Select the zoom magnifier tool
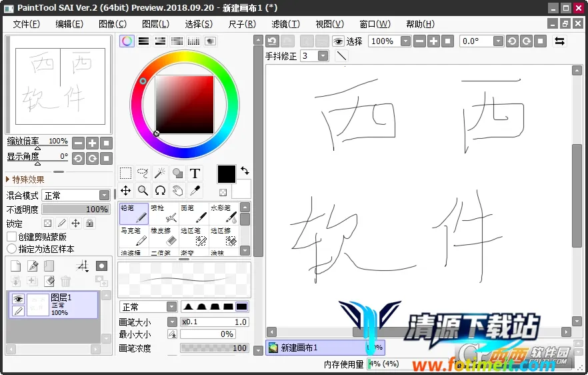The height and width of the screenshot is (375, 588). point(143,191)
